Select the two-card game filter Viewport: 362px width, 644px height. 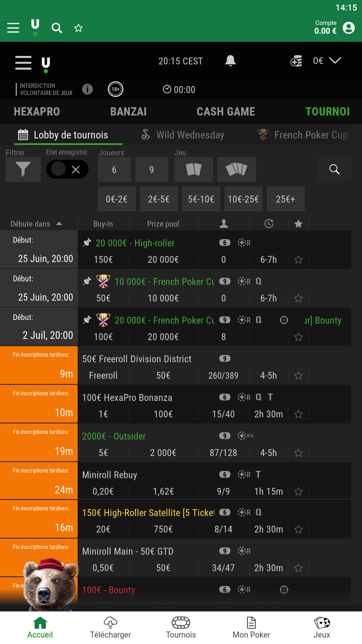[193, 169]
